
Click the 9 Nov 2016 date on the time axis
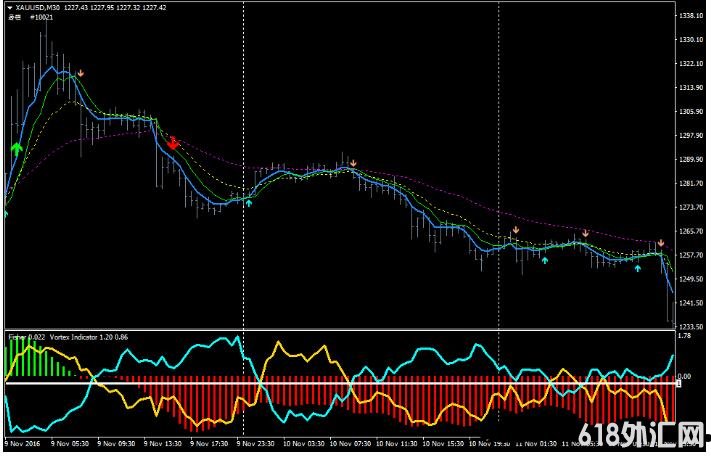[x=22, y=441]
